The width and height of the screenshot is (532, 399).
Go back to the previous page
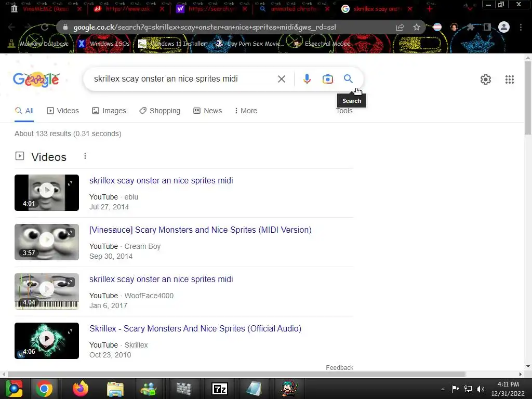coord(11,27)
